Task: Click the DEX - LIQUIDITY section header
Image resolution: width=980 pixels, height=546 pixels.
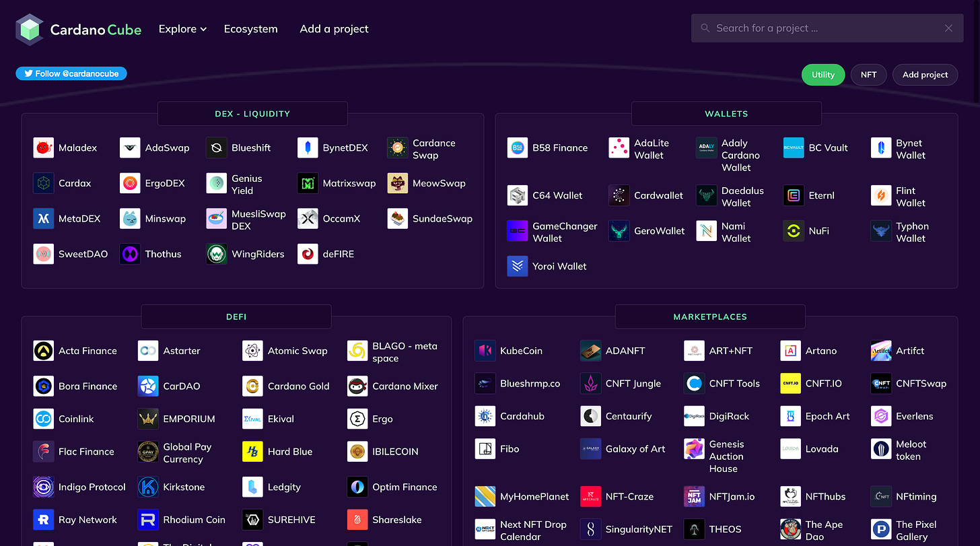Action: (252, 114)
